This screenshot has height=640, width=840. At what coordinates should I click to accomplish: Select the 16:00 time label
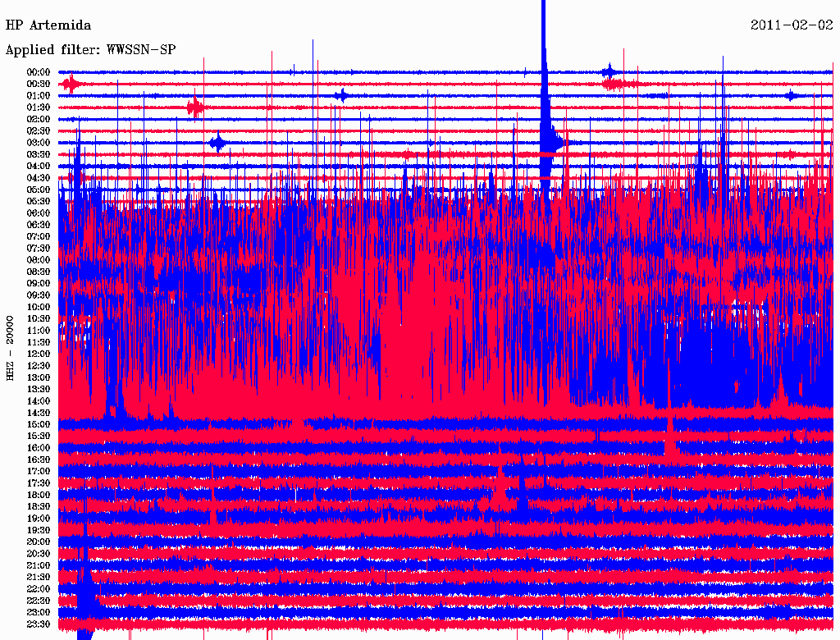pyautogui.click(x=39, y=448)
